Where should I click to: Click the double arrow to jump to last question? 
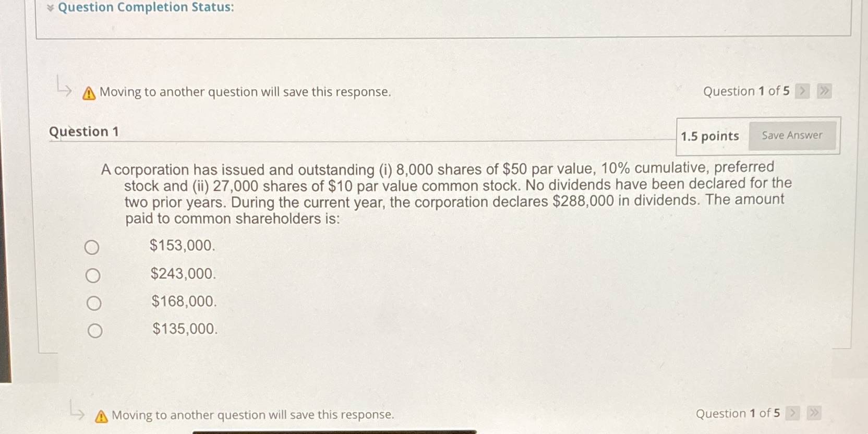click(x=824, y=91)
